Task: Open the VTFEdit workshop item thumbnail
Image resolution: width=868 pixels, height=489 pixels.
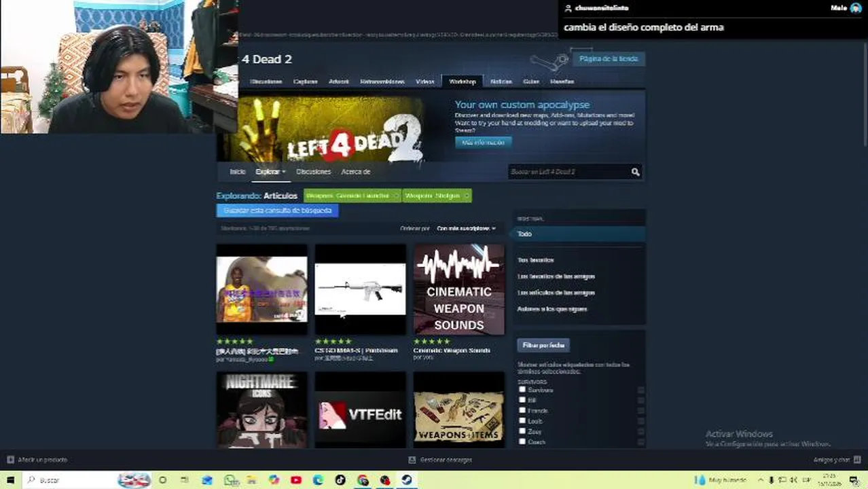Action: [x=361, y=410]
